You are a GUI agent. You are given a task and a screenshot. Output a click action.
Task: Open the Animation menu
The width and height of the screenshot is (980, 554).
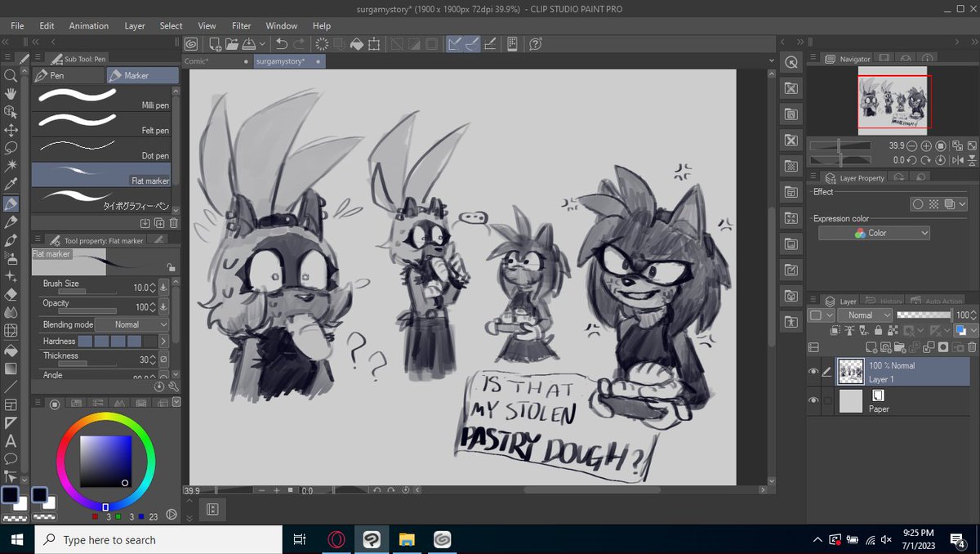pyautogui.click(x=89, y=25)
